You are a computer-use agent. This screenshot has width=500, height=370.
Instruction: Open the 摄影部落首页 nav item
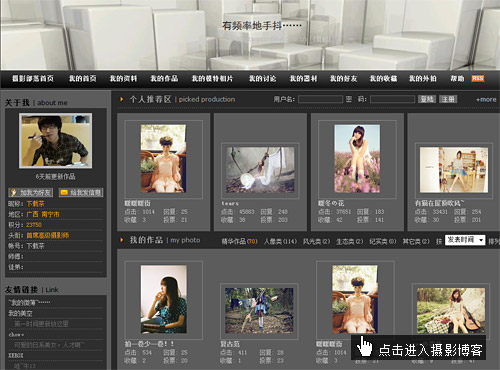point(33,79)
